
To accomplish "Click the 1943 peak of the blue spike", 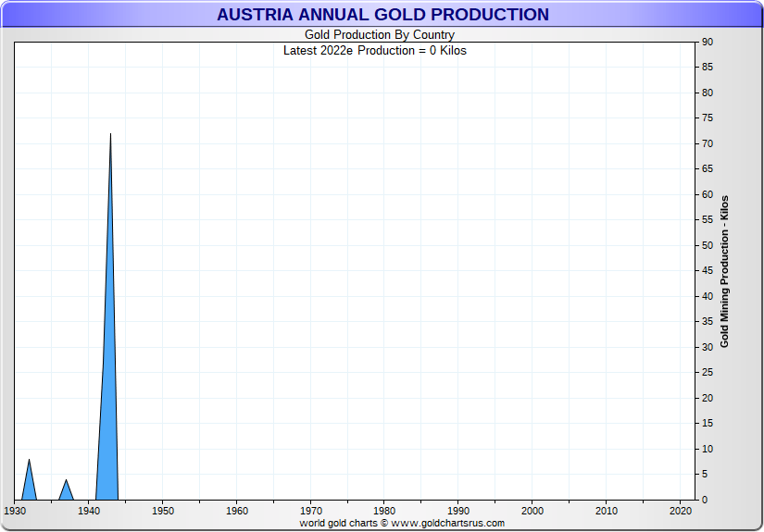I will pos(110,135).
